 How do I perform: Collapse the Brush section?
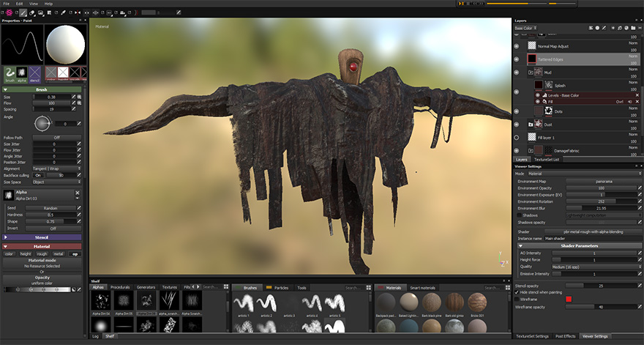[6, 89]
